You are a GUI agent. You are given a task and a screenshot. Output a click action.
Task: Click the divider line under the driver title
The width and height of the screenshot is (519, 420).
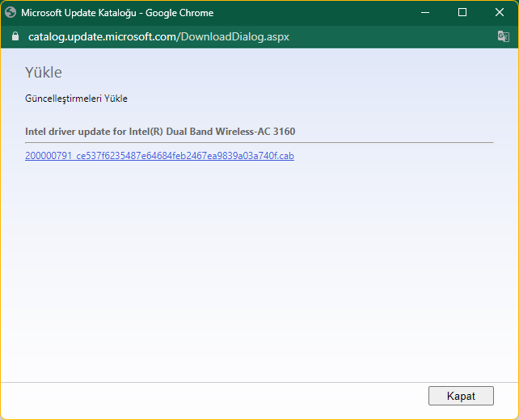(x=259, y=142)
